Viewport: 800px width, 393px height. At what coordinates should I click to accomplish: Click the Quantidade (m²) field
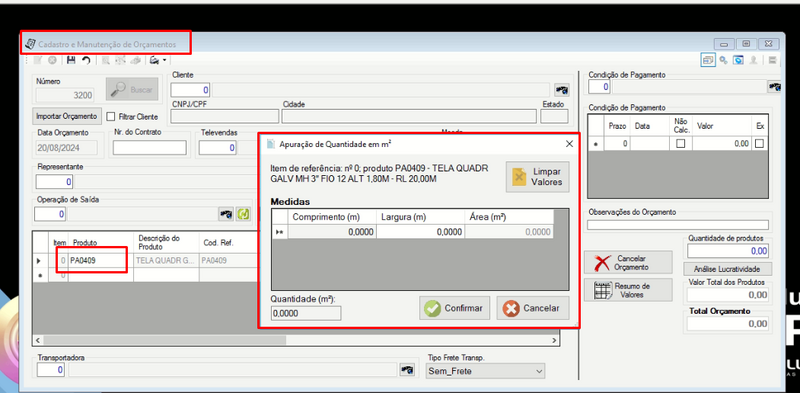[x=306, y=313]
